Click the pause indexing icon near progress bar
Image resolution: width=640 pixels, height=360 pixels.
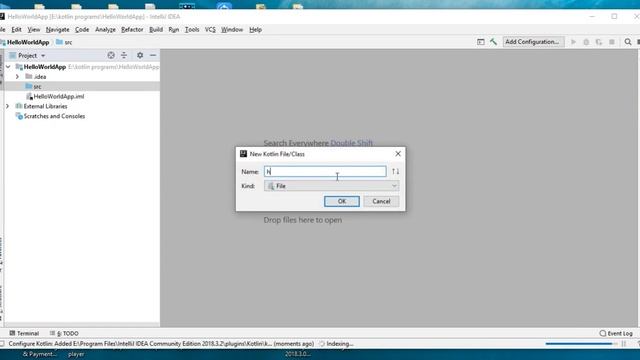tap(624, 344)
